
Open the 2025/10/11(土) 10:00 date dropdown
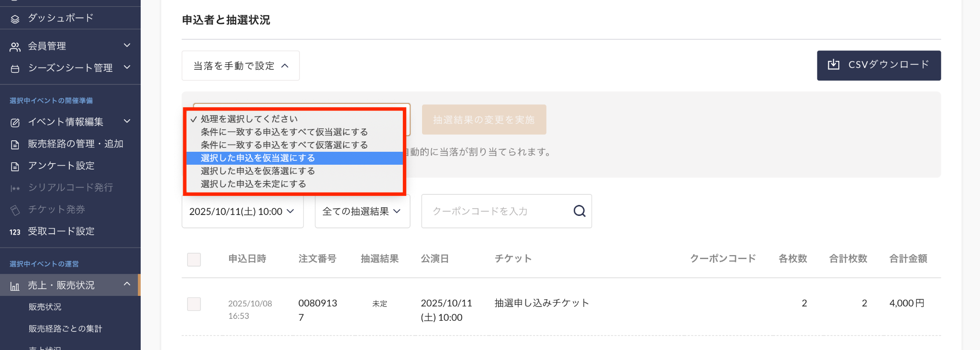[242, 211]
